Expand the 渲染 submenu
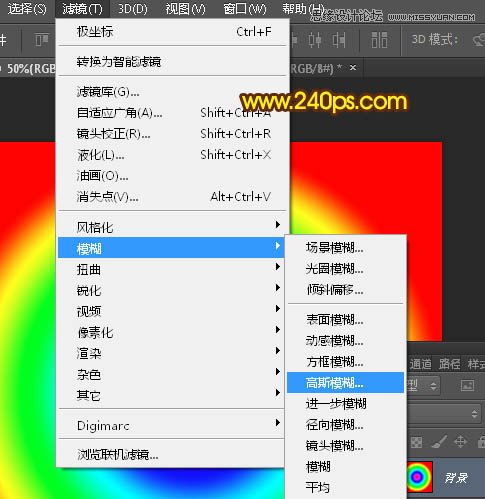The height and width of the screenshot is (499, 485). [x=171, y=353]
